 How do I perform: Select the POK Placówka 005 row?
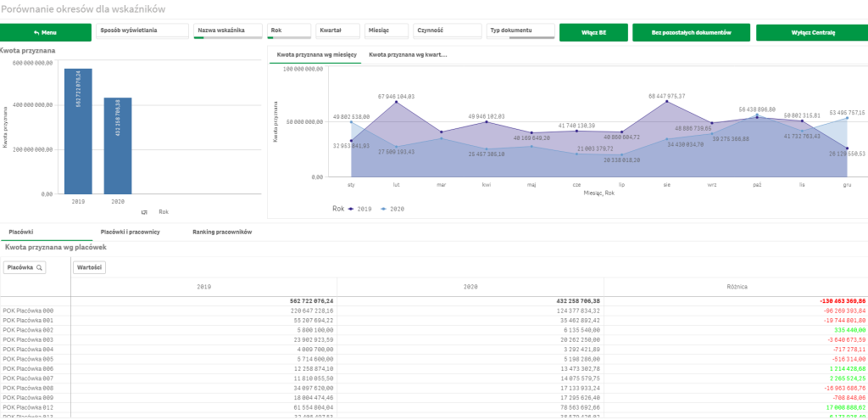click(434, 359)
